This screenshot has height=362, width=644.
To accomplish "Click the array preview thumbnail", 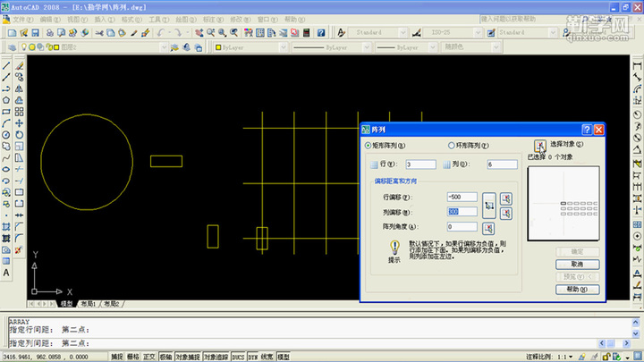I will 563,203.
